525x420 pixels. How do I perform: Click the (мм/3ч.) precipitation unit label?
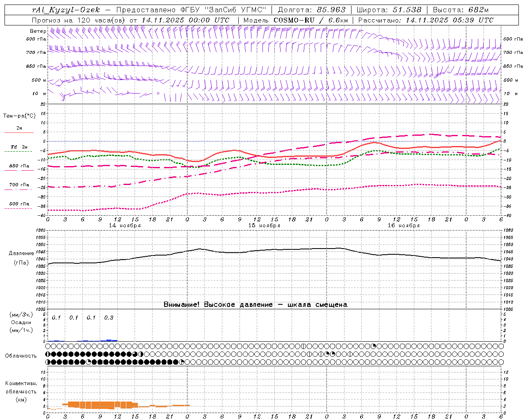click(21, 315)
